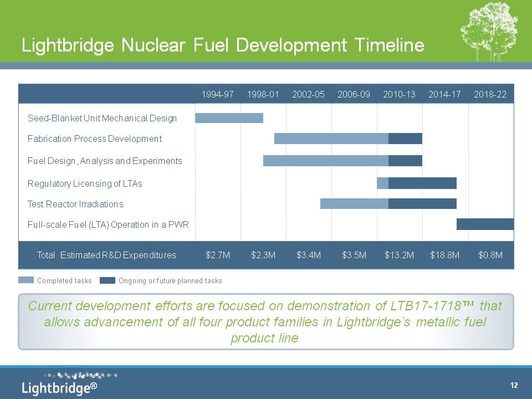Click the $2.7M expenditure cell
The height and width of the screenshot is (399, 532).
click(x=218, y=255)
